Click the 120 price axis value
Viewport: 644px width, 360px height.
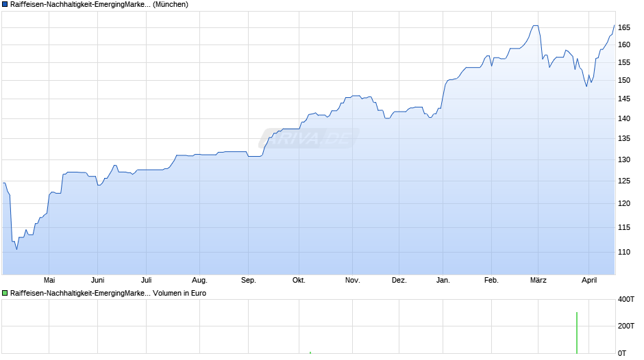tap(624, 203)
